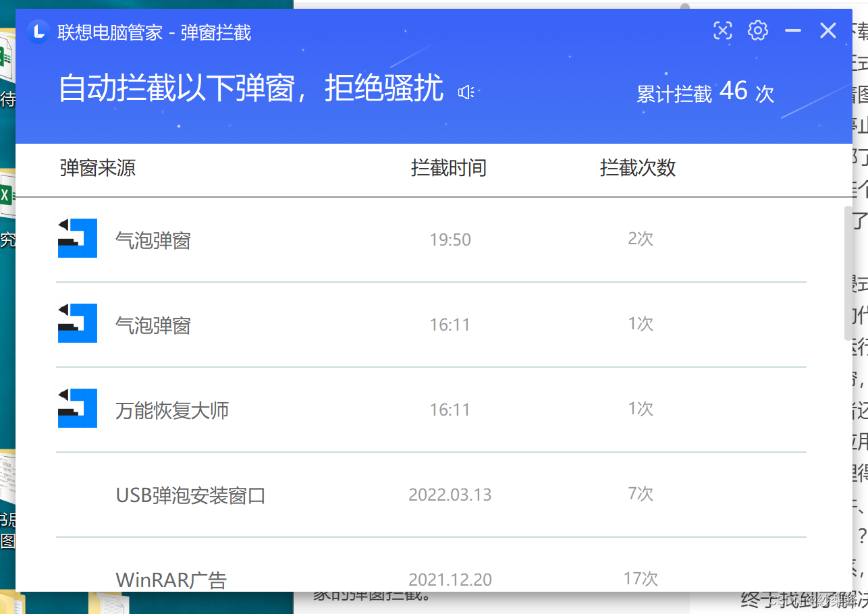Select the 万能恢复大师 entry name

172,410
